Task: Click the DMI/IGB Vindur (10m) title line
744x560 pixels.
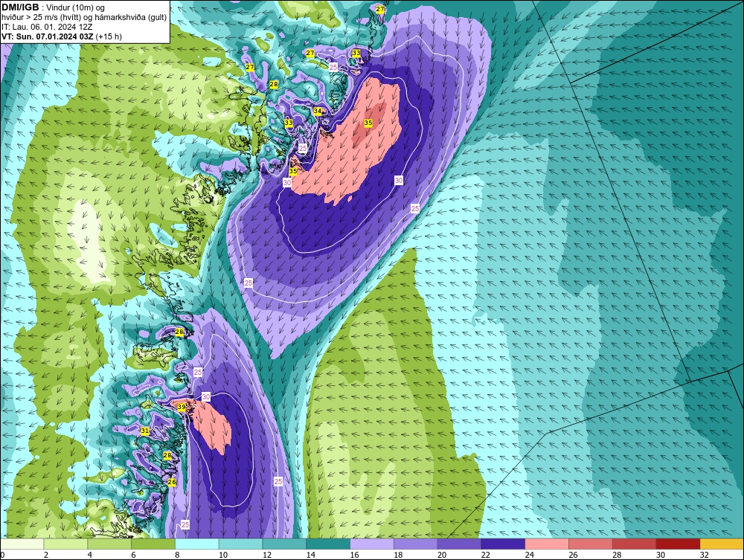Action: coord(53,7)
